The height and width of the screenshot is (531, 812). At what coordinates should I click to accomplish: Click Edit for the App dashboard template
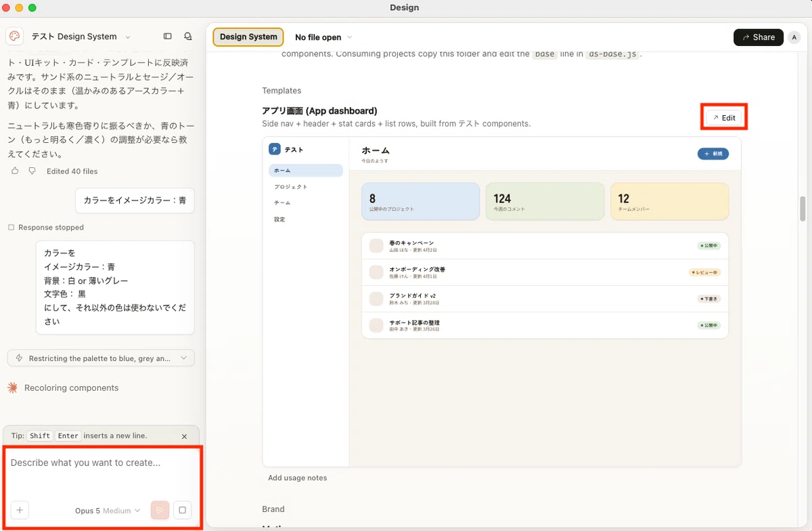click(x=724, y=118)
